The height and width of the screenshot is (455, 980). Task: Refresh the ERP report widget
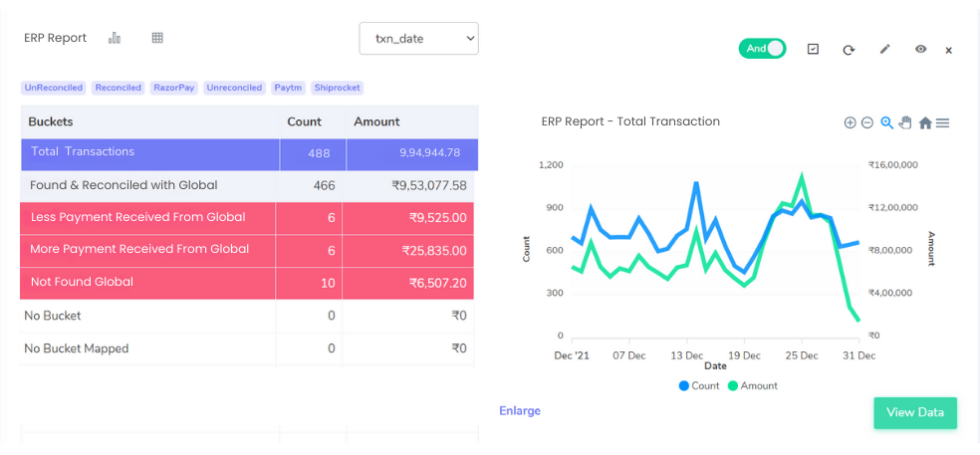[x=849, y=49]
